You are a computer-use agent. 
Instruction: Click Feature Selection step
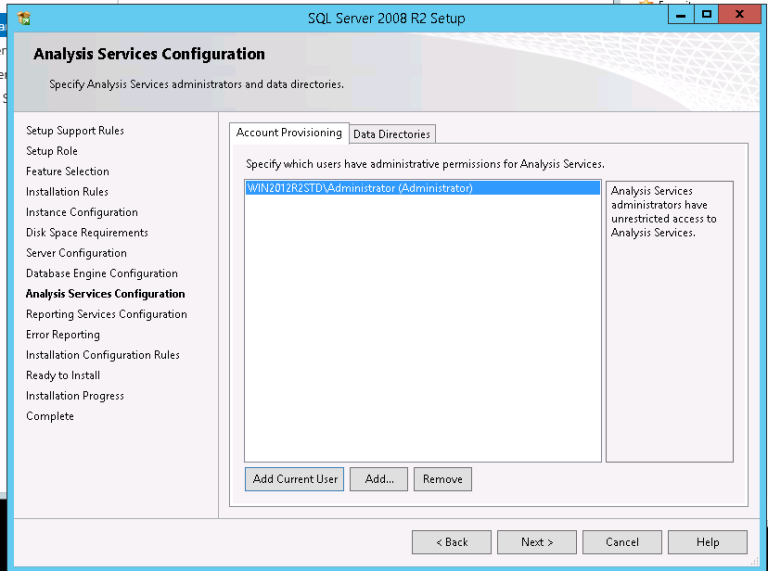coord(68,171)
